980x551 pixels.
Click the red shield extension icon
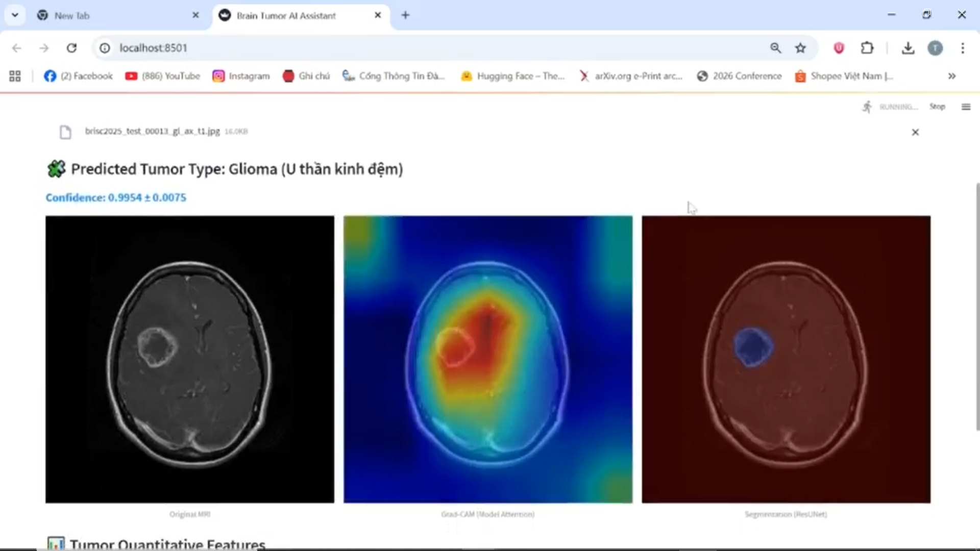tap(839, 48)
